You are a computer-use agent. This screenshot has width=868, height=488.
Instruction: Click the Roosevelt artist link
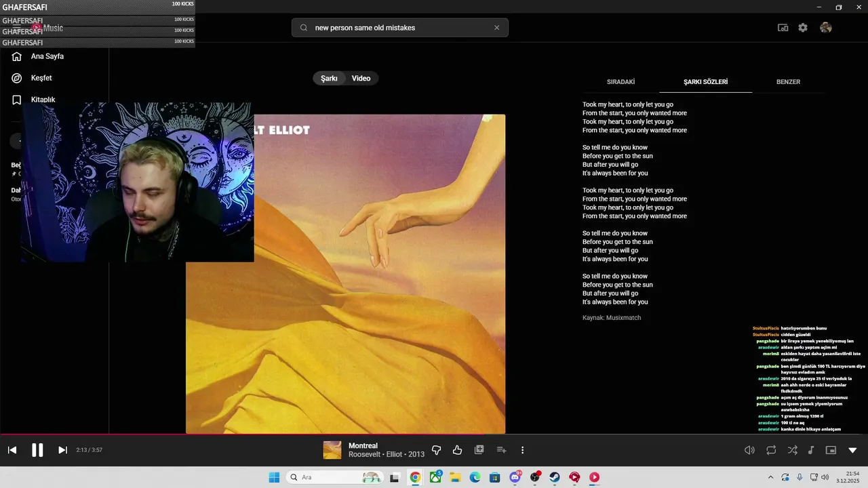point(365,454)
